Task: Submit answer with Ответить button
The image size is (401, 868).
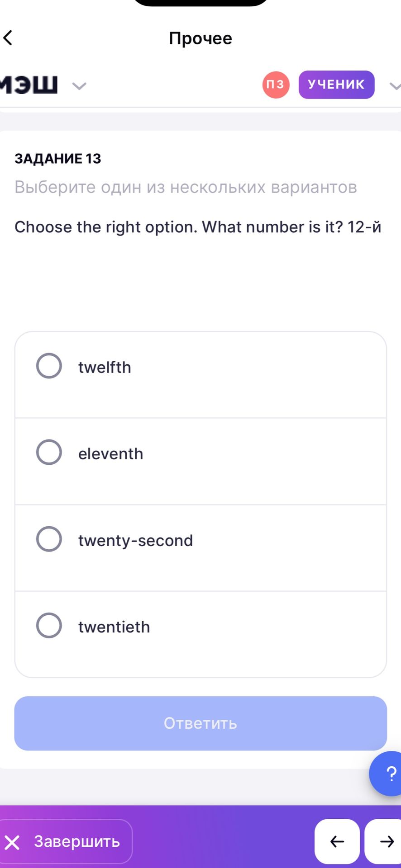Action: click(200, 723)
